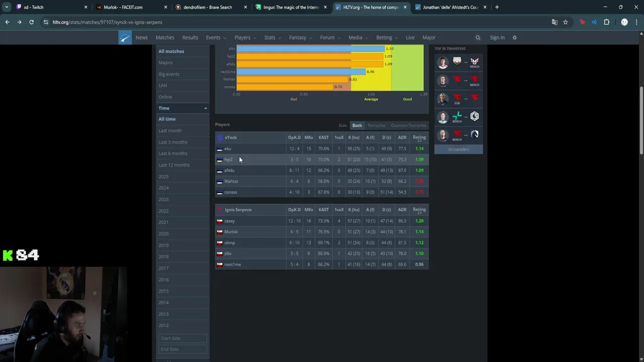Click the End date input field
The height and width of the screenshot is (362, 644).
point(183,349)
